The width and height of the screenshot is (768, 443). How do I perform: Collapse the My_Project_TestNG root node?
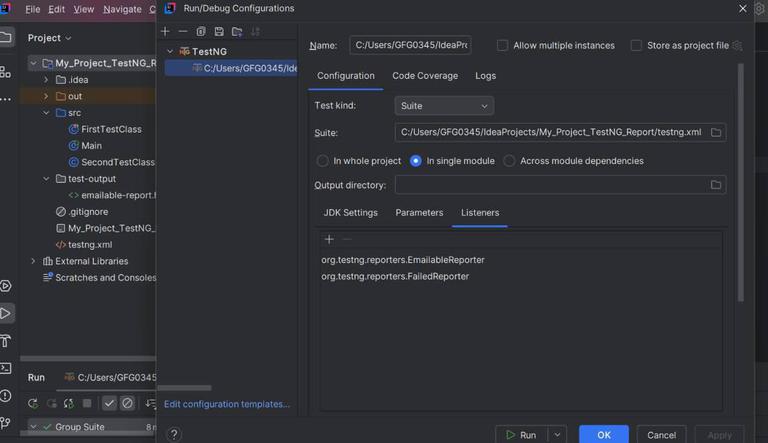click(x=33, y=63)
